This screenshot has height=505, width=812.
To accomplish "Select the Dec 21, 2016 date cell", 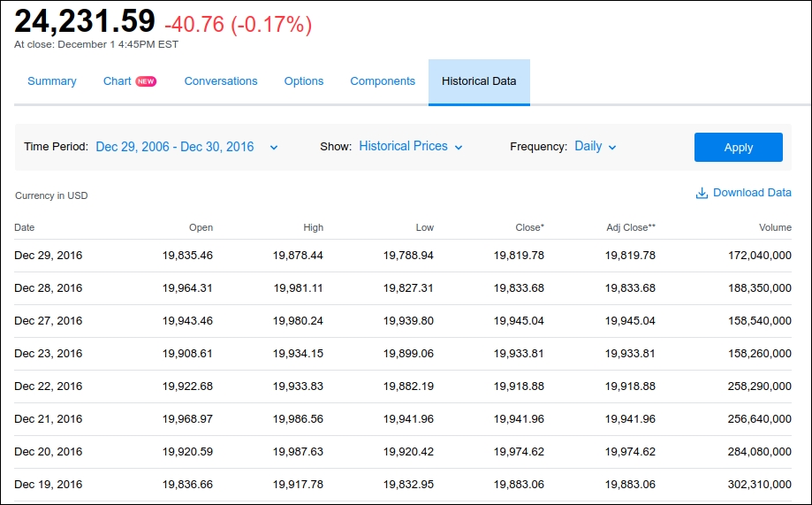I will pyautogui.click(x=49, y=419).
